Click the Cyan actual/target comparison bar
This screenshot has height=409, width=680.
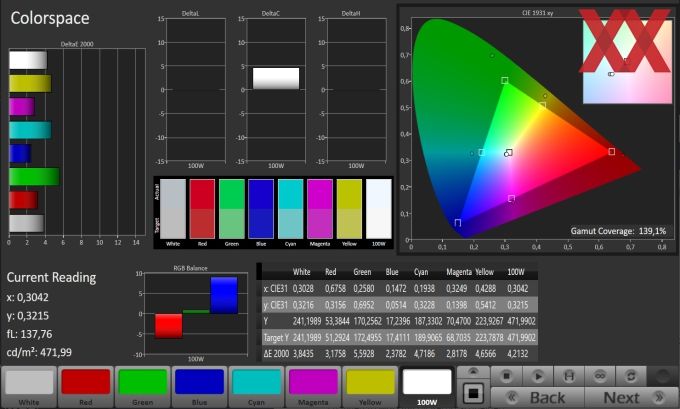(291, 209)
